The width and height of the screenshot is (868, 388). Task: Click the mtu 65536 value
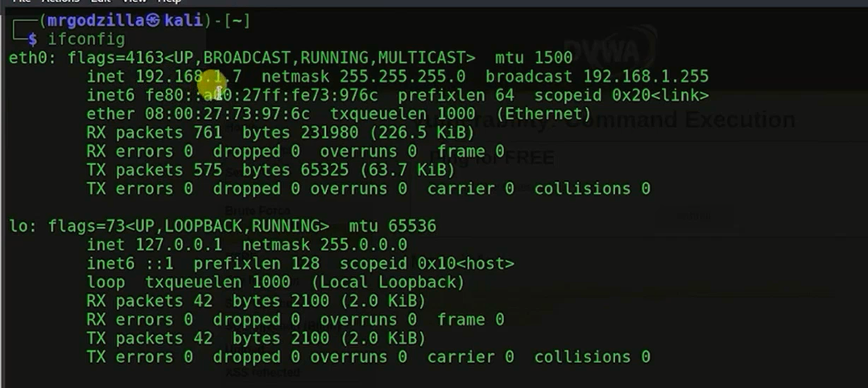point(411,226)
